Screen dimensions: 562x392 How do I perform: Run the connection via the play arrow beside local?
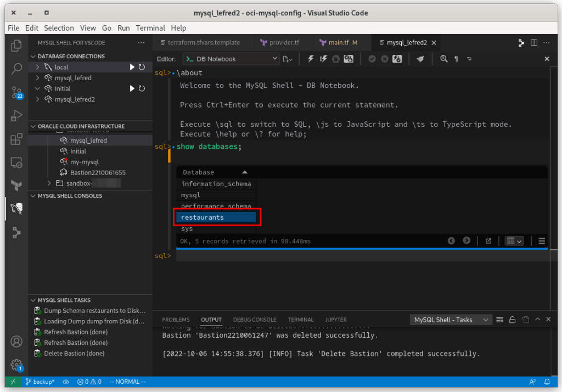click(x=132, y=67)
